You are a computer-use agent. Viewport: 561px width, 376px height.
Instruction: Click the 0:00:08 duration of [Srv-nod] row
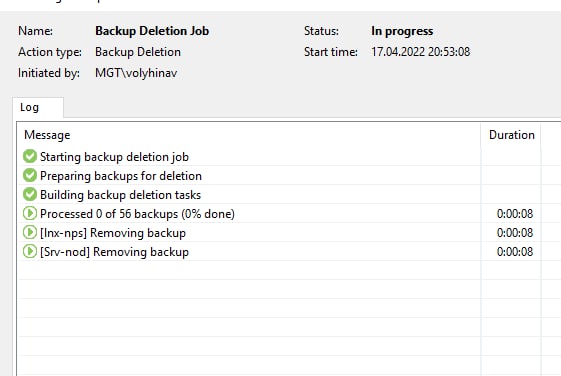coord(515,252)
